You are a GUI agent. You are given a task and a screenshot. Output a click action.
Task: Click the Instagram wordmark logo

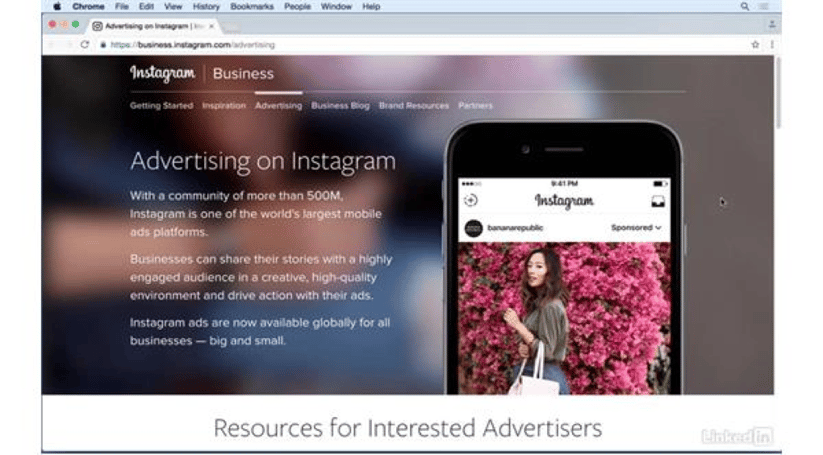coord(162,73)
